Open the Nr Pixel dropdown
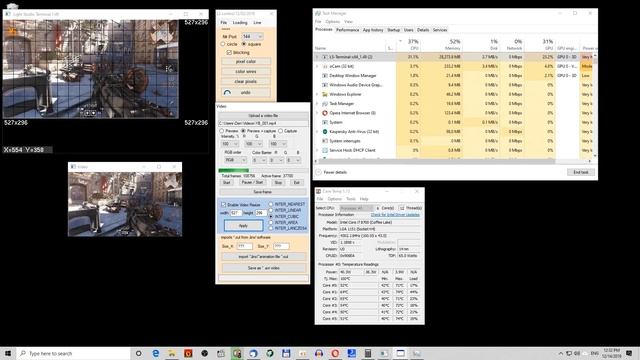Viewport: 640px width, 360px height. [252, 37]
